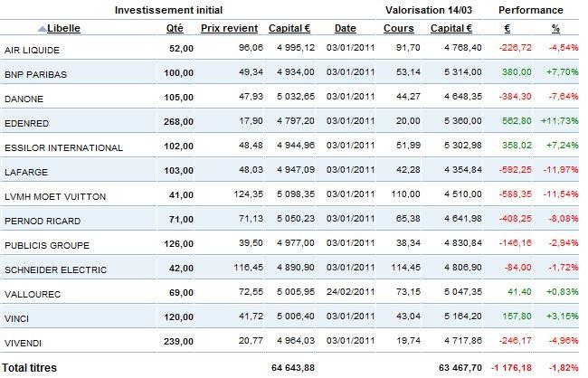Click the ESSILOR INTERNATIONAL stock name
The image size is (588, 378).
point(51,147)
